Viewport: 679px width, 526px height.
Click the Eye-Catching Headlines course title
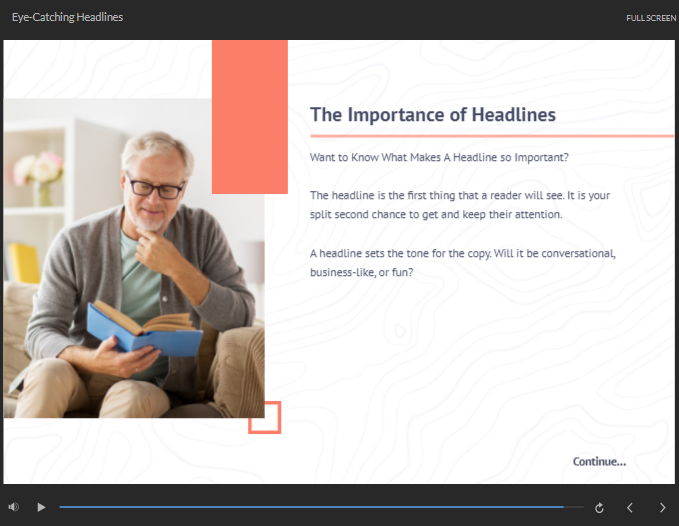[68, 17]
